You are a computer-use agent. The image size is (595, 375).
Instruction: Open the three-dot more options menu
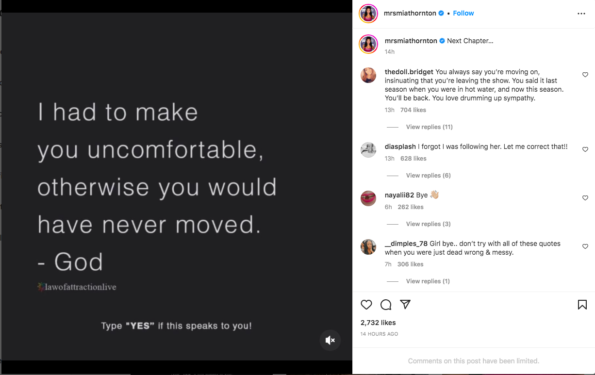(581, 13)
